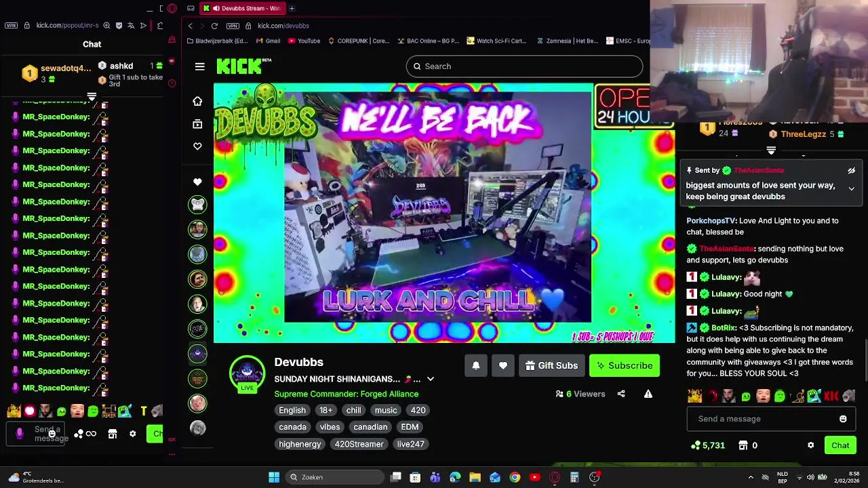Viewport: 868px width, 488px height.
Task: Show hidden system tray icons
Action: click(750, 477)
